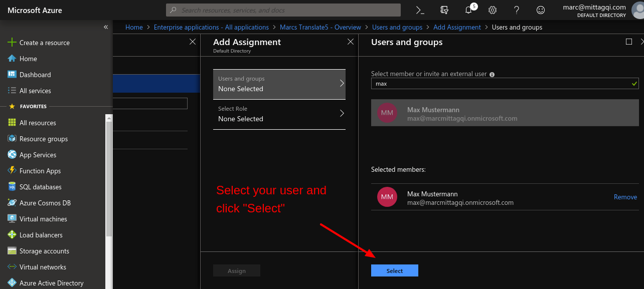Open All services from the sidebar
Screen dimensions: 644x289
tap(35, 91)
